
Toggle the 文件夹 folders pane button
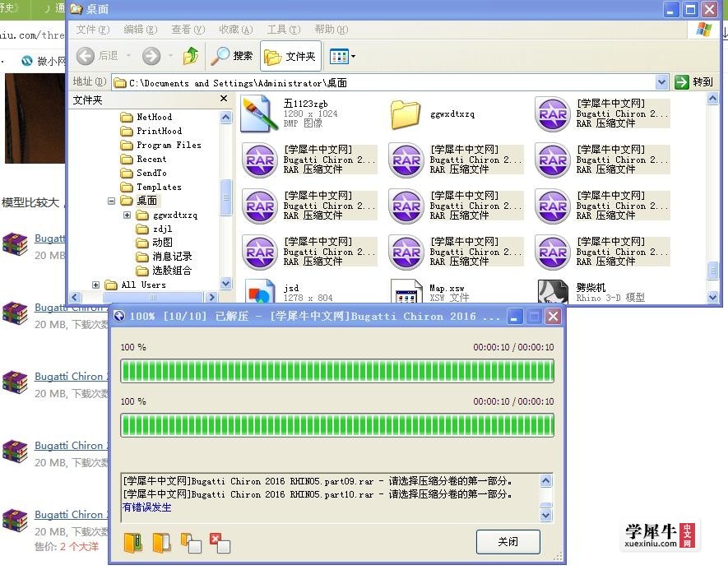coord(290,57)
